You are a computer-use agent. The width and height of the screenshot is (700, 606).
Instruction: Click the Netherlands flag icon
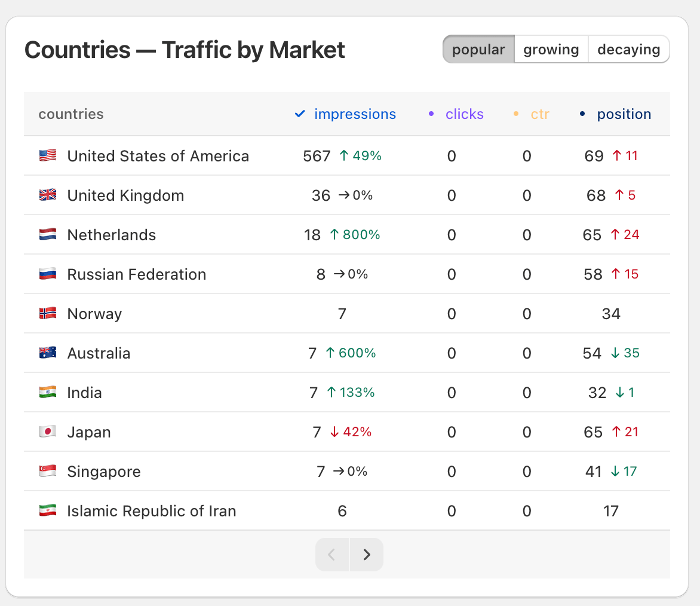pyautogui.click(x=47, y=234)
